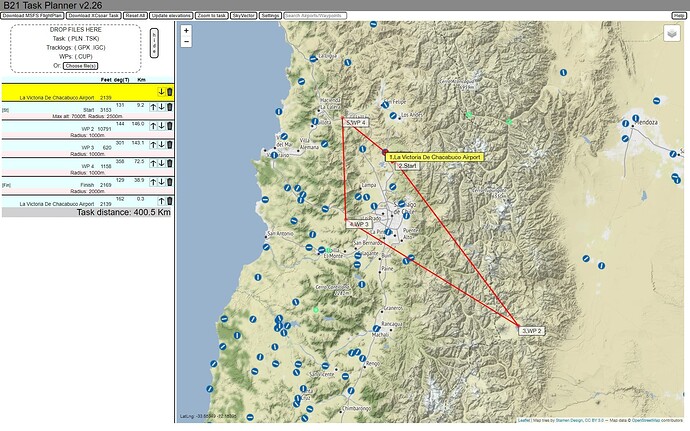This screenshot has height=431, width=690.
Task: Click Zoom to task
Action: click(x=212, y=15)
